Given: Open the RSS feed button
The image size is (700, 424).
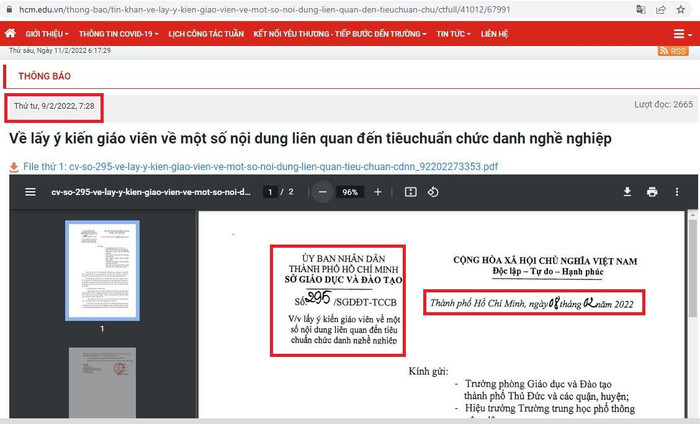Looking at the screenshot, I should (x=673, y=51).
